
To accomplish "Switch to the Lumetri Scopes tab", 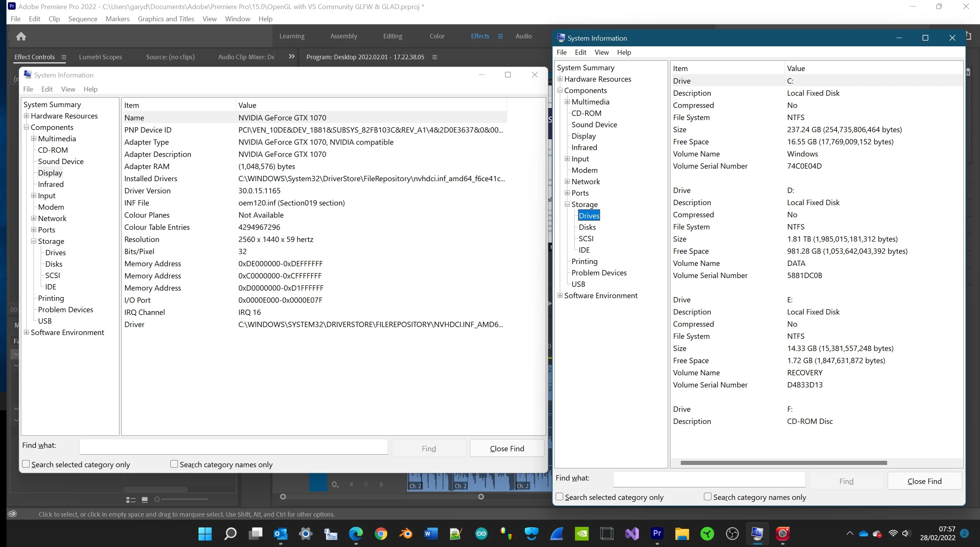I will 100,57.
